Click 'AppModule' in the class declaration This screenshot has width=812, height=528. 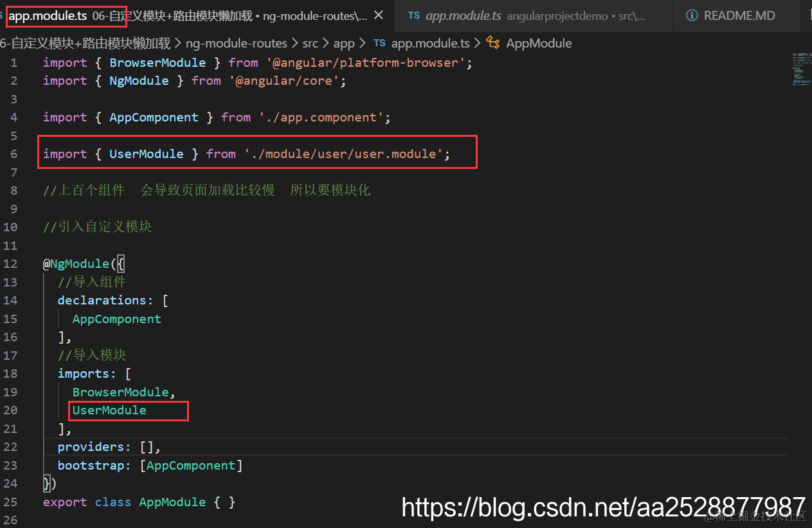173,502
